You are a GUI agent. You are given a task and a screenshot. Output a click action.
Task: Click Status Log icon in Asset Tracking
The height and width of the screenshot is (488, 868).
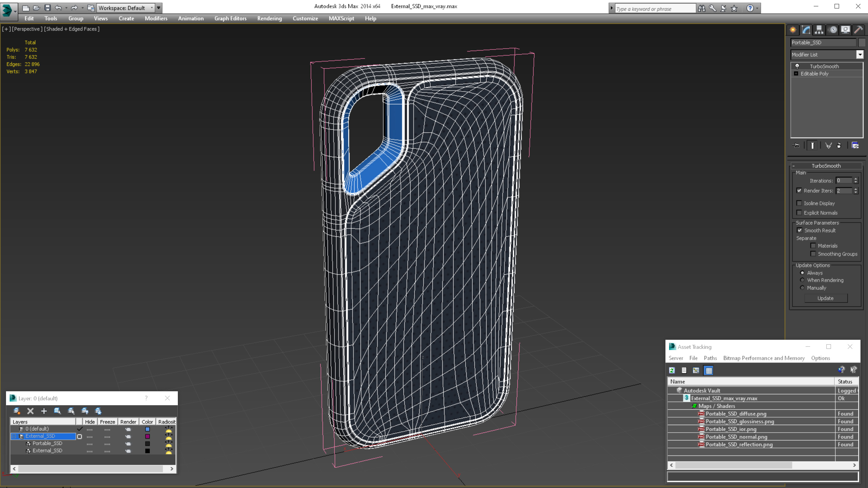click(x=684, y=371)
